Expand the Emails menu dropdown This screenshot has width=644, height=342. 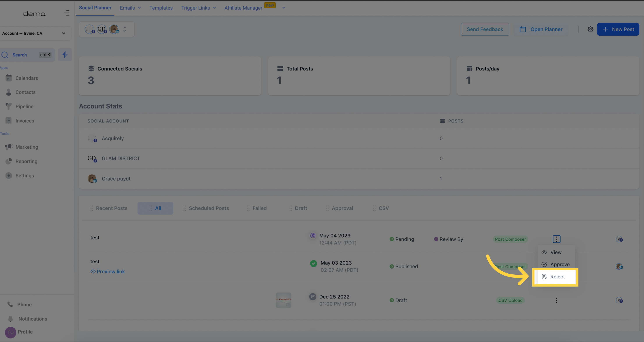[130, 8]
